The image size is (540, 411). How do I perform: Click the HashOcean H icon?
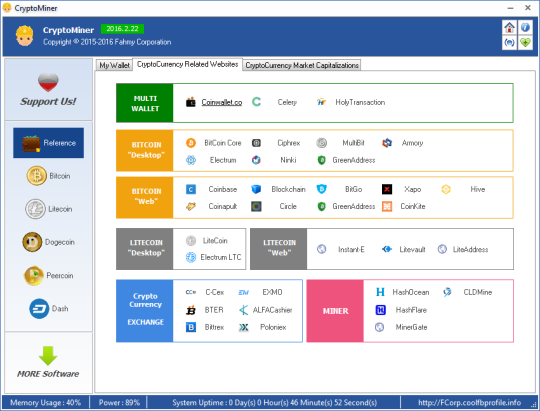pos(380,292)
